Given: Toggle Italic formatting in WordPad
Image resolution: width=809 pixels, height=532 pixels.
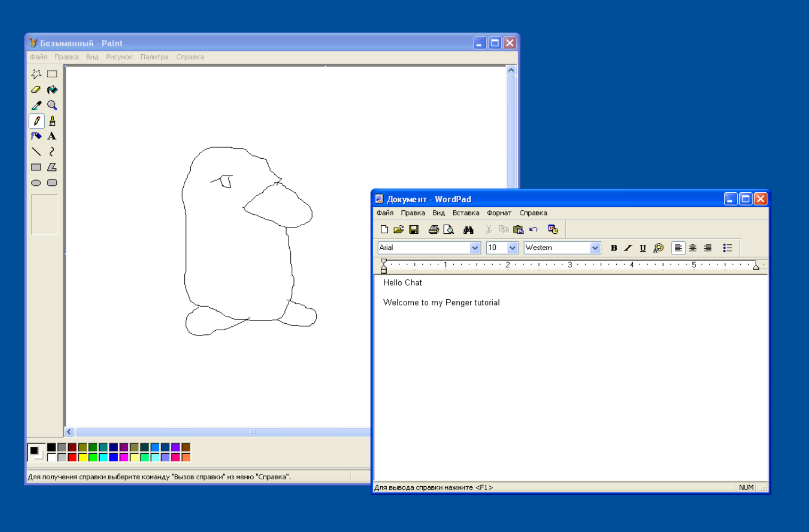Looking at the screenshot, I should pyautogui.click(x=628, y=248).
